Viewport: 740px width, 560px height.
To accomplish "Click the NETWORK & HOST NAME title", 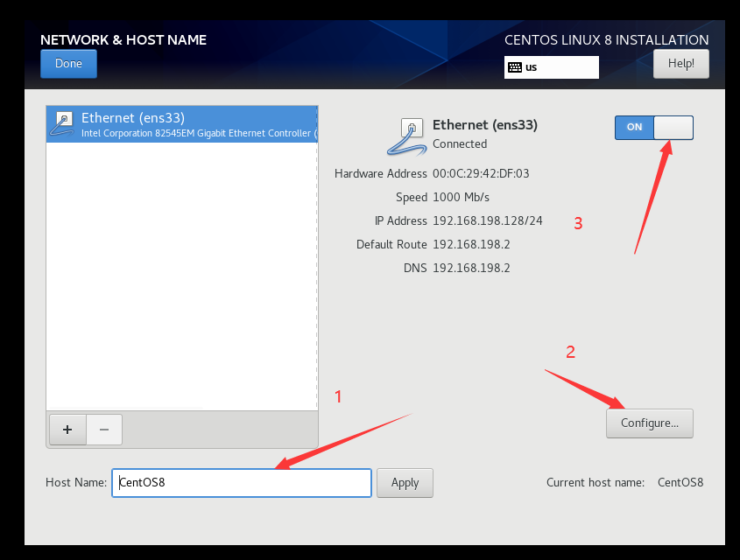I will click(123, 40).
